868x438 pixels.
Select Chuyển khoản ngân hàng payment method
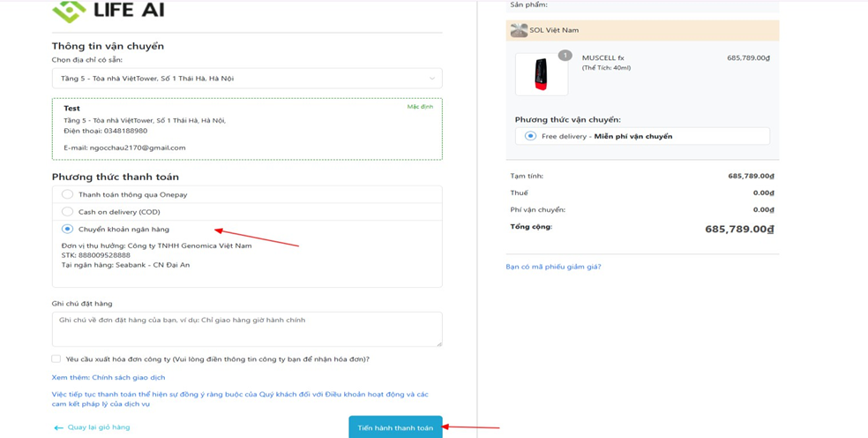[68, 229]
